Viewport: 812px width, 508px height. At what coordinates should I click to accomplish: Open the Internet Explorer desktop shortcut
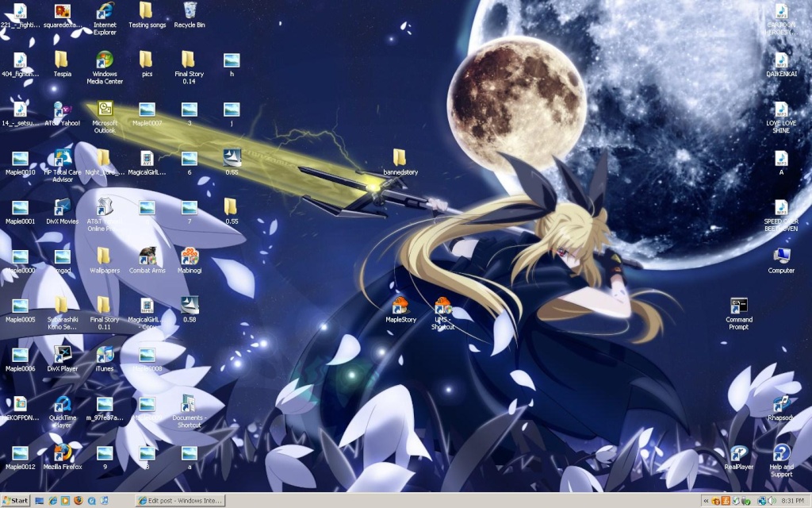[x=105, y=18]
